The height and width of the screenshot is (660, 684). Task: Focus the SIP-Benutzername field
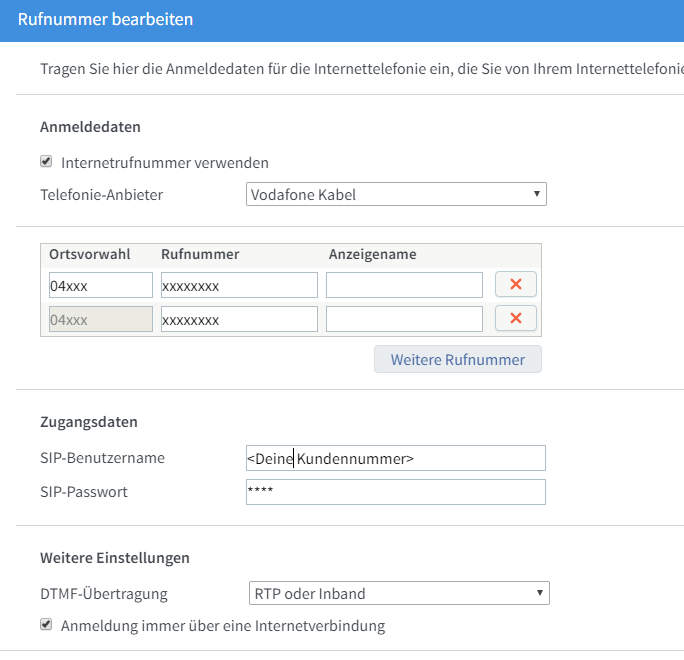(396, 458)
